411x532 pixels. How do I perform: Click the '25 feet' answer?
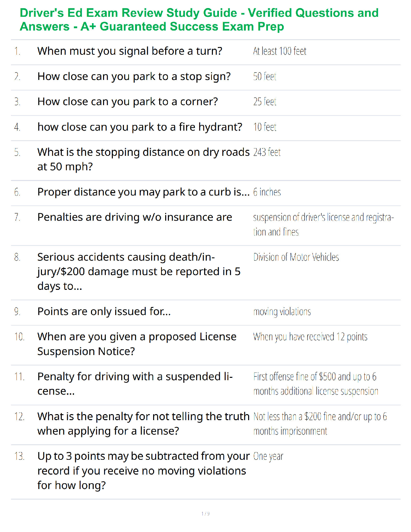click(265, 102)
